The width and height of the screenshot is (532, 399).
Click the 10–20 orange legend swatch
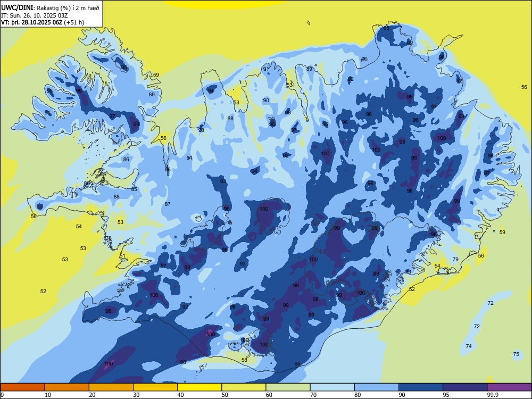[67, 387]
